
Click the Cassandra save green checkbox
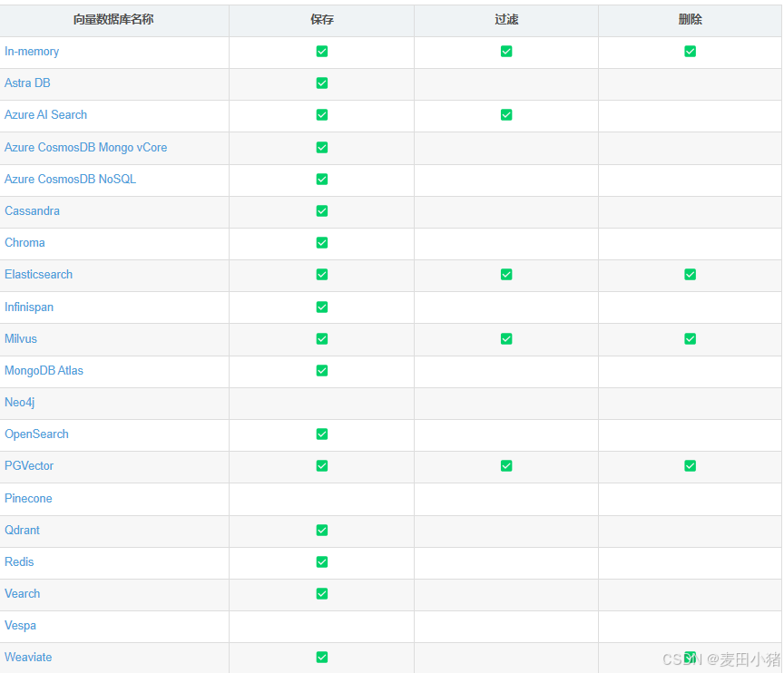(x=321, y=211)
